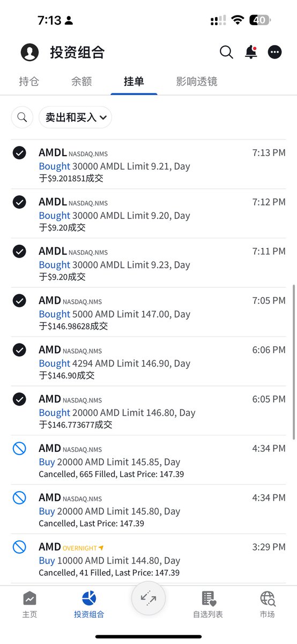Viewport: 297px width, 644px height.
Task: Tap filled checkmark of 7:13 PM AMDL order
Action: (19, 153)
